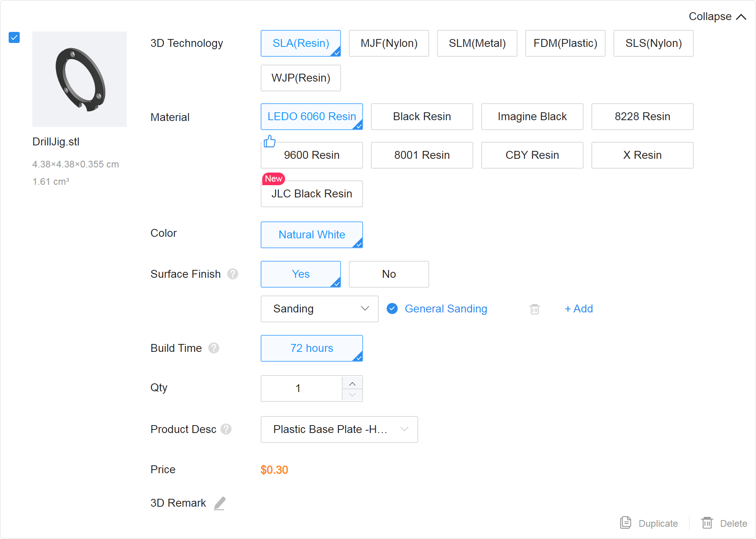Select the Natural White color option

311,235
